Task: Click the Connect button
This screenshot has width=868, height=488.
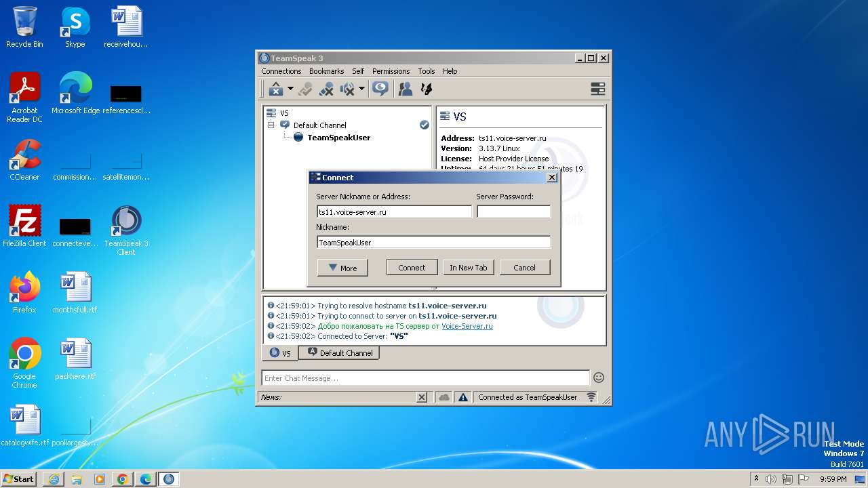Action: coord(412,268)
